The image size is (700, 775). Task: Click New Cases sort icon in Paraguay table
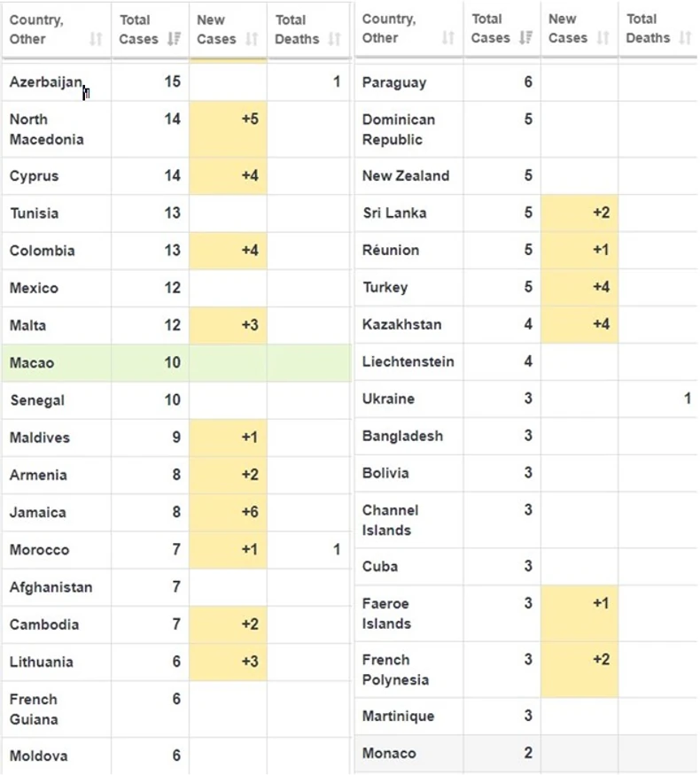tap(603, 37)
